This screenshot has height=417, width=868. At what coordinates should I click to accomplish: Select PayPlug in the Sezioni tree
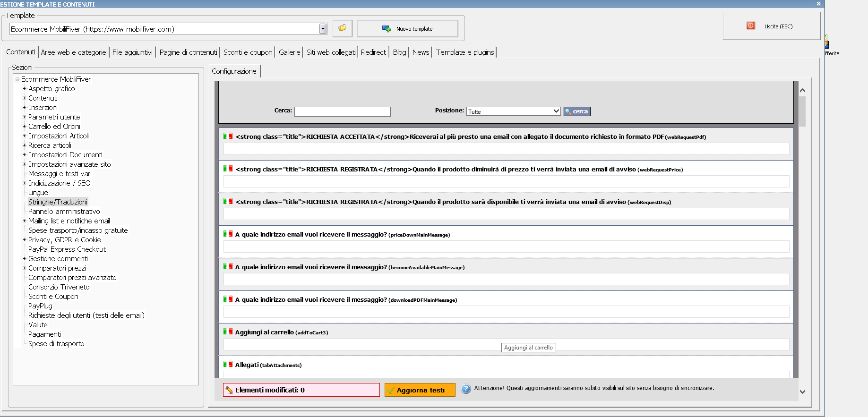tap(40, 306)
